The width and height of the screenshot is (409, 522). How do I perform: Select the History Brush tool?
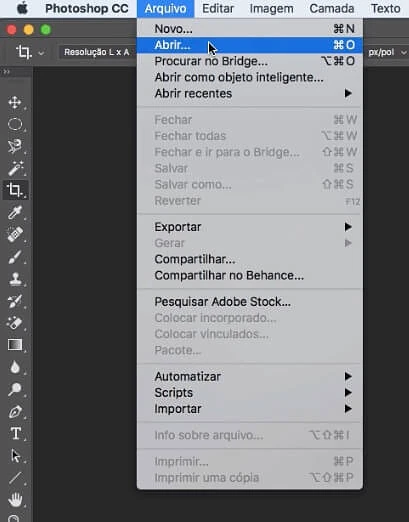click(15, 301)
